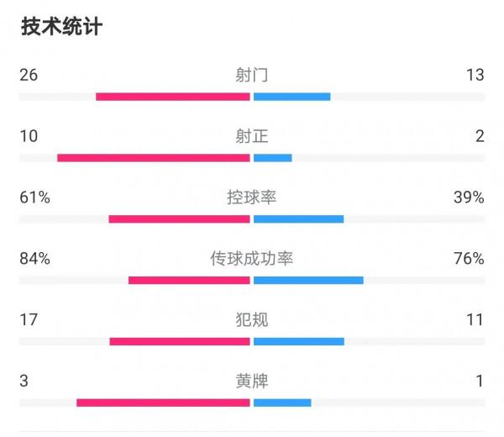Viewport: 504px width, 437px height.
Task: Select the left 84% pass accuracy value
Action: coord(34,259)
